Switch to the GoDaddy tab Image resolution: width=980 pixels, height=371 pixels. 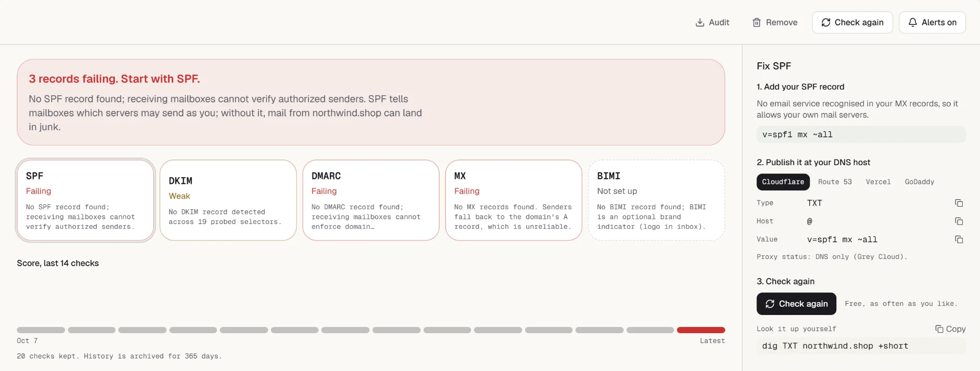pos(919,182)
